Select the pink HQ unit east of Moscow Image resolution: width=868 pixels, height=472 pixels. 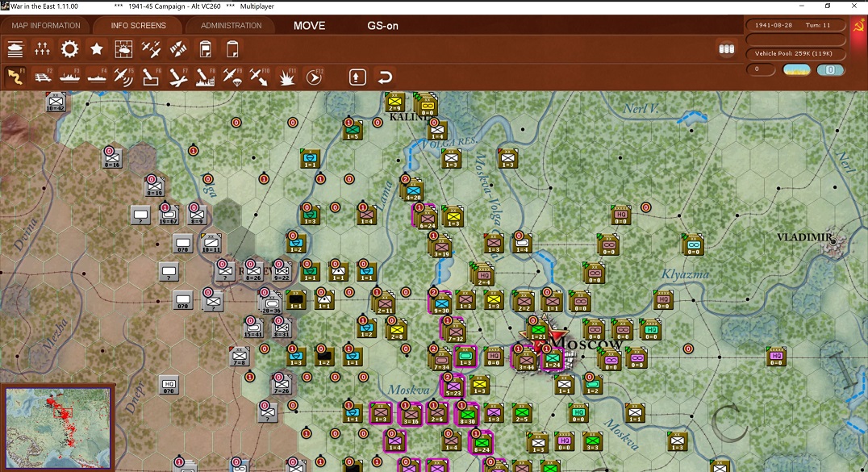pyautogui.click(x=776, y=357)
